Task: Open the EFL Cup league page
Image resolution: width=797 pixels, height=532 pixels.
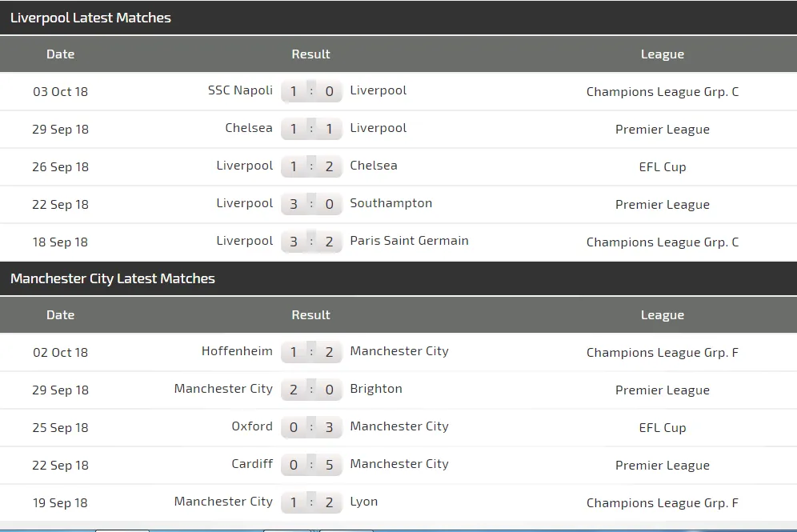Action: click(662, 166)
